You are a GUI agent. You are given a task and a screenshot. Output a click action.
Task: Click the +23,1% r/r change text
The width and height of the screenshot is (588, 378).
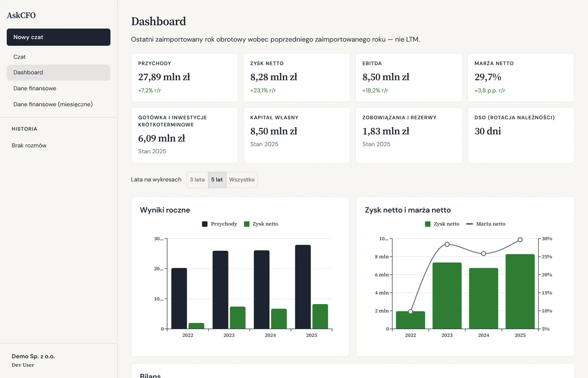click(x=263, y=90)
